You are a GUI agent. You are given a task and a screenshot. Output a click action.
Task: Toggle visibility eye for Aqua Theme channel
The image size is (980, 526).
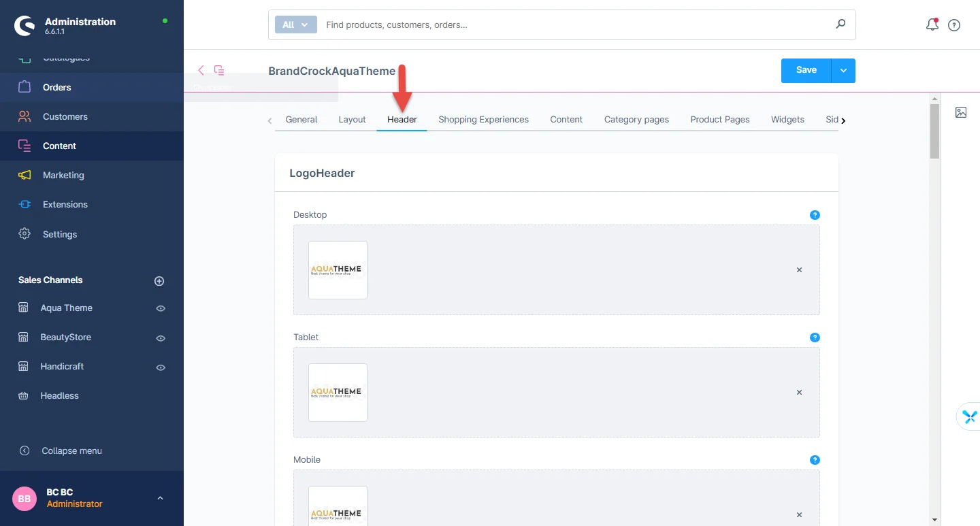point(161,308)
